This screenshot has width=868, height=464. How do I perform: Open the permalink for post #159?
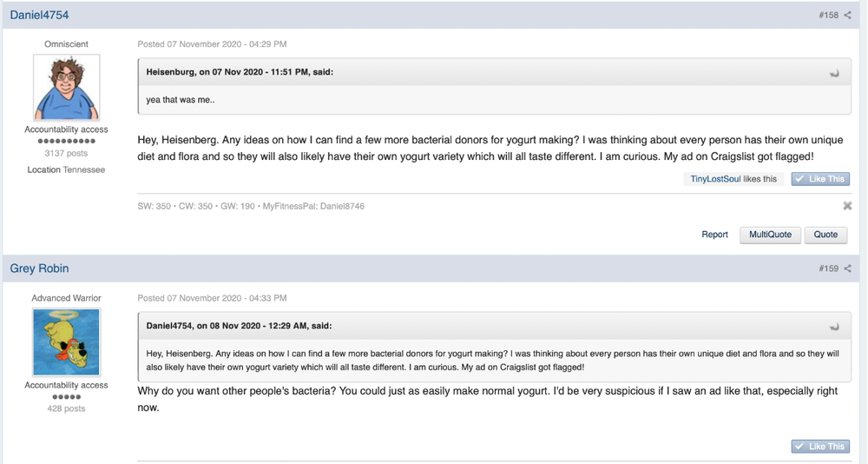point(829,268)
